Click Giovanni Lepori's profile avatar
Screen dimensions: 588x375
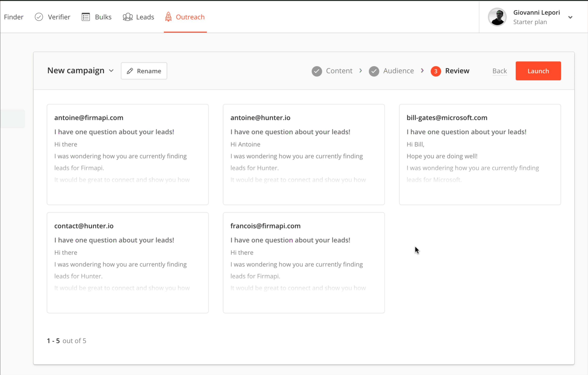pos(497,17)
